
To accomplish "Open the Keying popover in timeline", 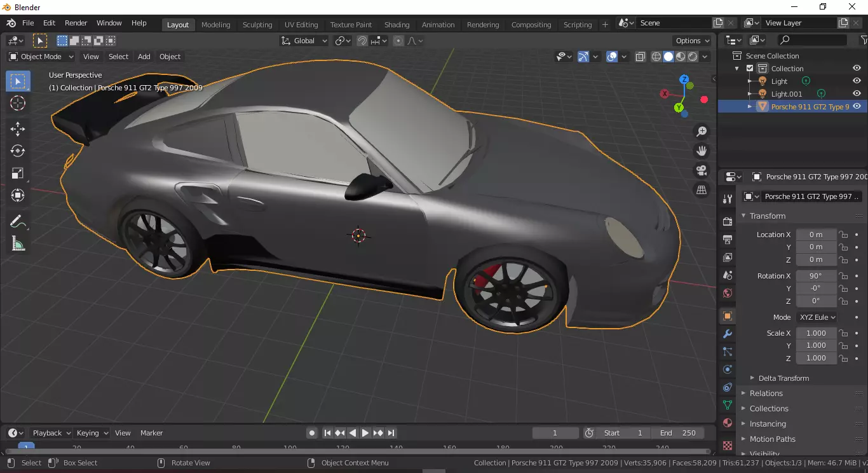I will point(92,433).
